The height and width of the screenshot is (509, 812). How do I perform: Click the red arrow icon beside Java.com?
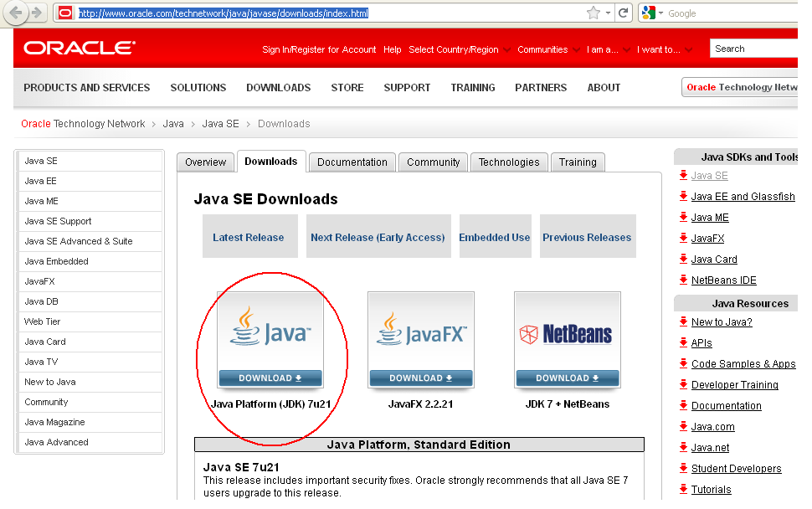pyautogui.click(x=684, y=427)
